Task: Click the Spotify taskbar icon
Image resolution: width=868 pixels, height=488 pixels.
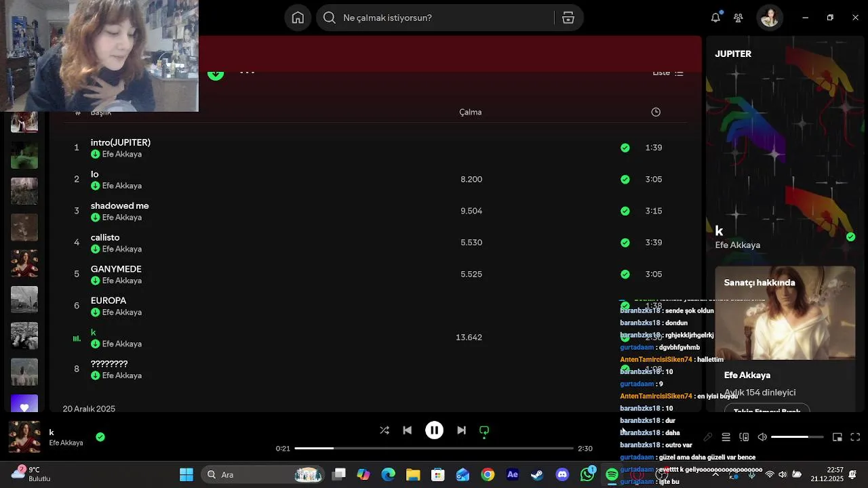Action: 612,474
